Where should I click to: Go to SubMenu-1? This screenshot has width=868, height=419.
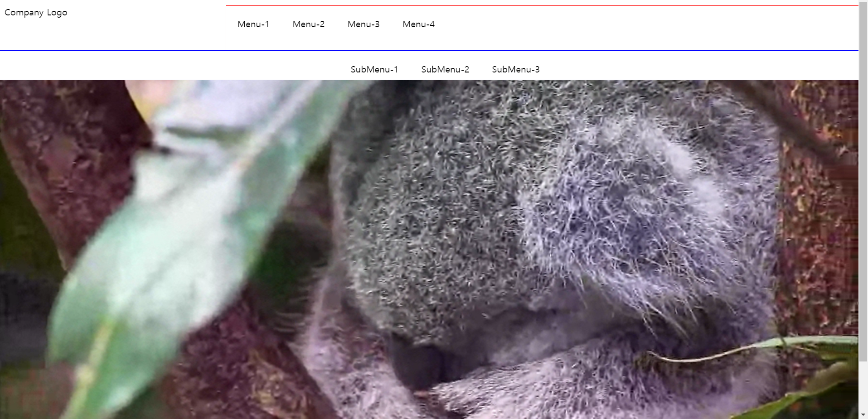click(x=374, y=70)
